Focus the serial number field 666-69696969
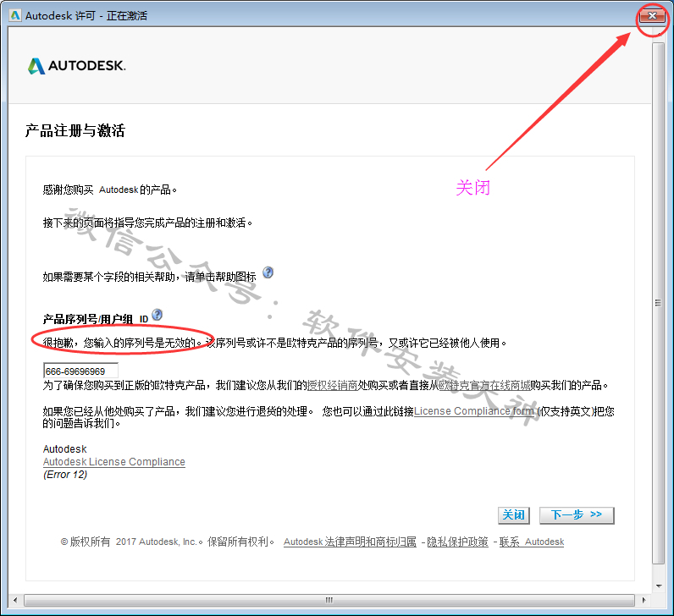 click(80, 371)
